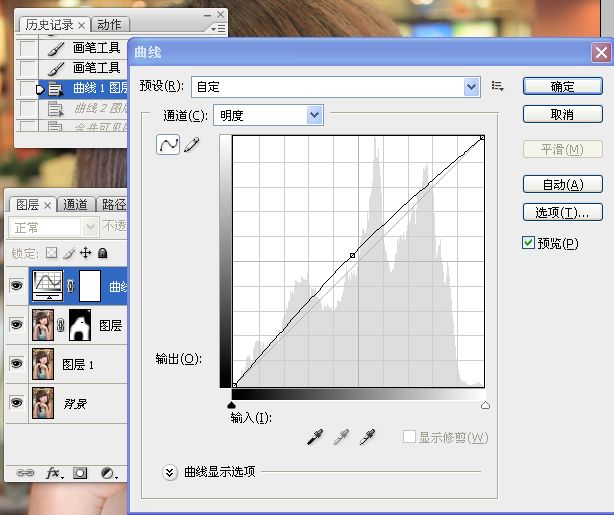Select the curves layer mask thumbnail
The image size is (614, 515).
click(x=90, y=286)
